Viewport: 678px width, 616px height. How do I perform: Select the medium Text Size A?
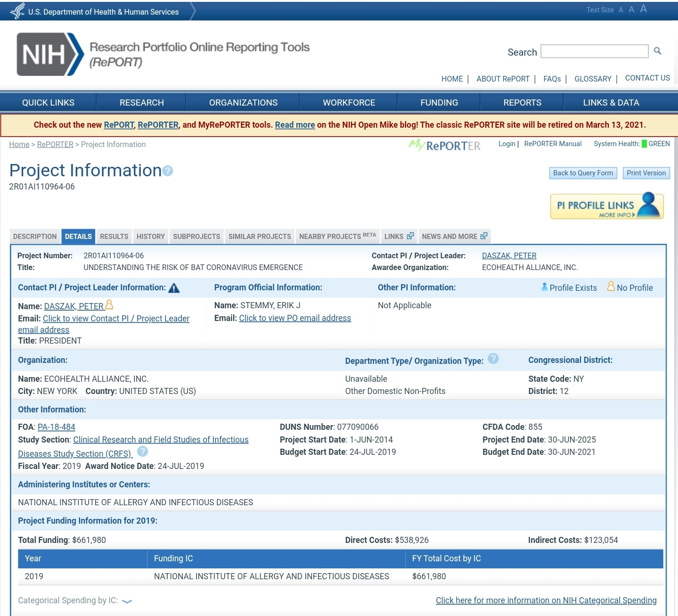pos(631,9)
